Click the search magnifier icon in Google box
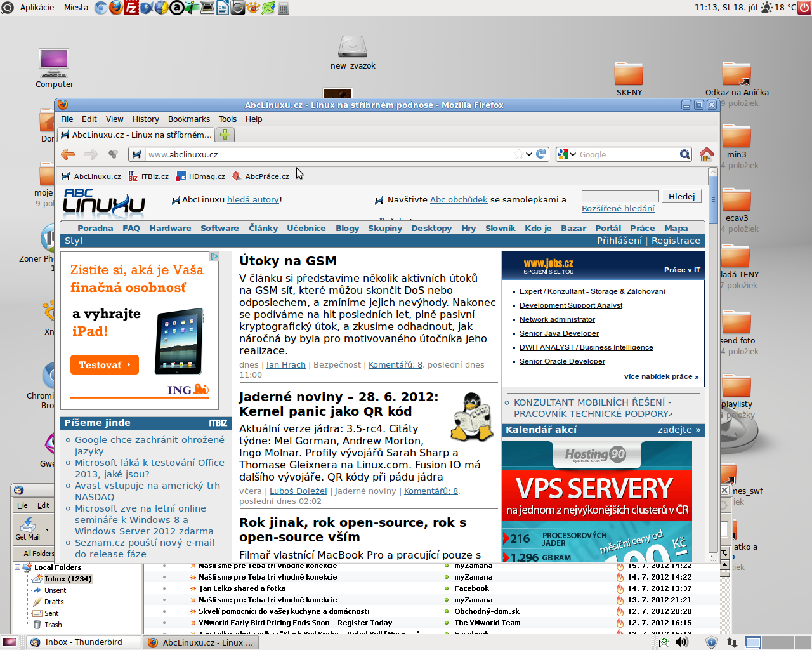The width and height of the screenshot is (812, 650). click(x=685, y=154)
